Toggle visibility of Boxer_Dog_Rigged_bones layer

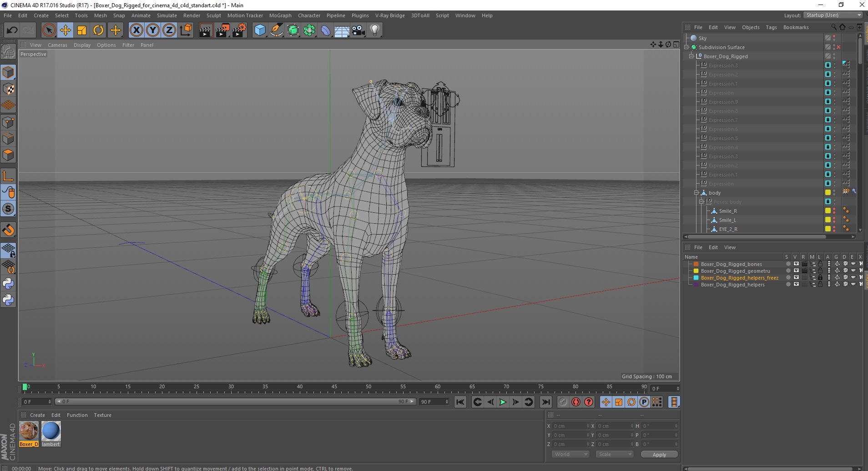[796, 264]
